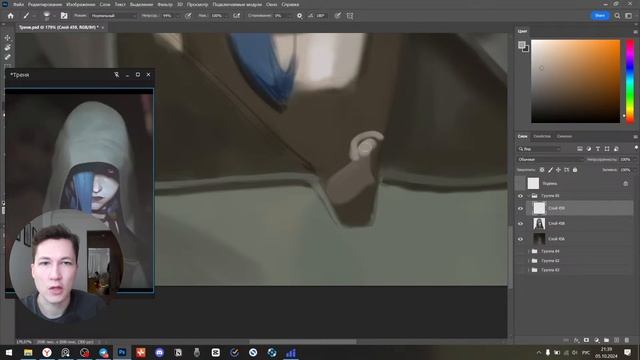
Task: Select the Brush tool preset icon
Action: (x=27, y=16)
